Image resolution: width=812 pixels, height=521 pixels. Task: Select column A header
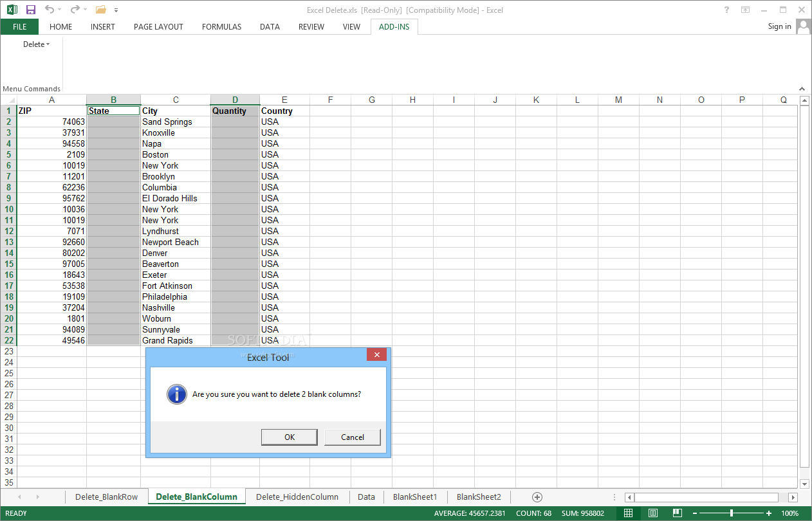pos(51,100)
